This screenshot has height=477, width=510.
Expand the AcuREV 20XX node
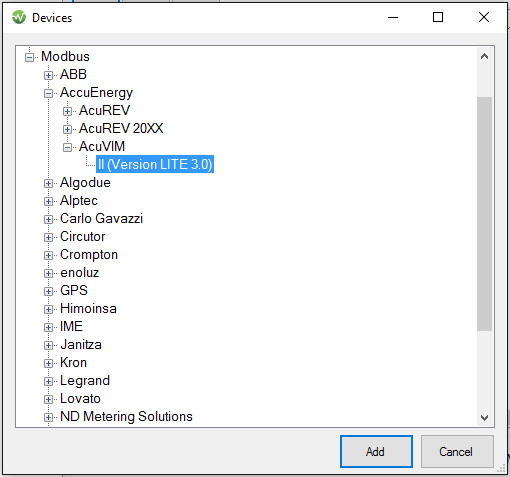click(67, 129)
